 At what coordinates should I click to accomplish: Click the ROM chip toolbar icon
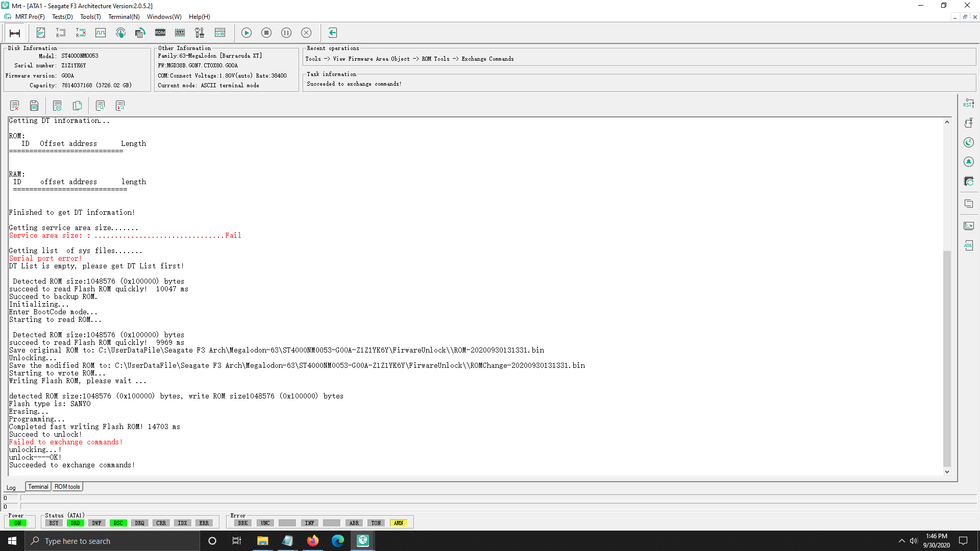click(160, 33)
